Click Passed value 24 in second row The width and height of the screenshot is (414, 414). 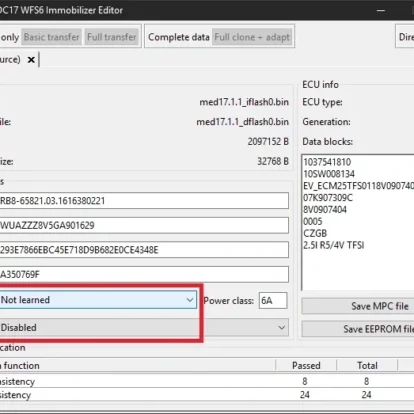[x=305, y=395]
